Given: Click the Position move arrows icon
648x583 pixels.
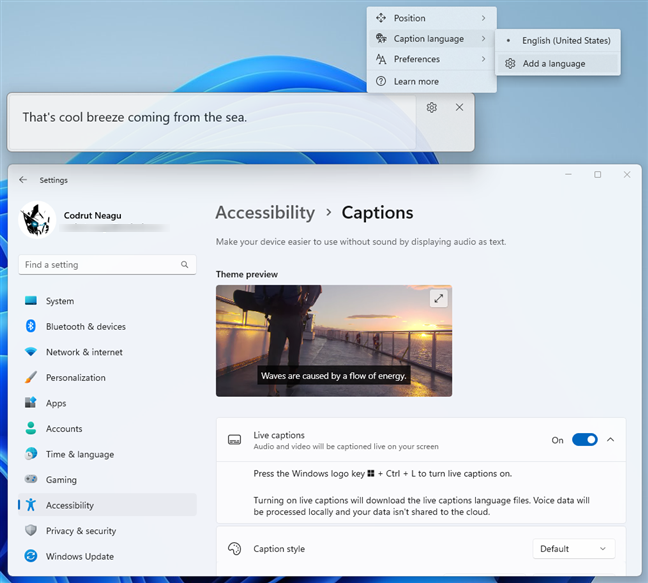Looking at the screenshot, I should click(381, 18).
